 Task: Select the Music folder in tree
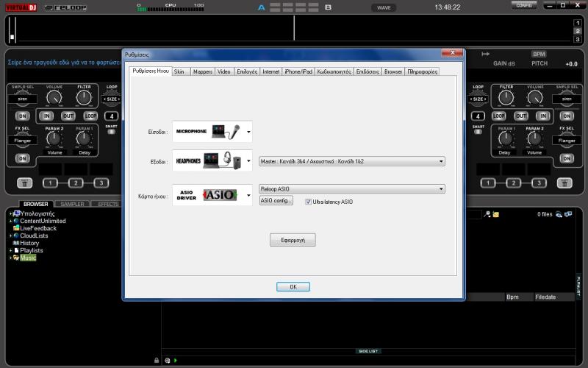(x=28, y=258)
